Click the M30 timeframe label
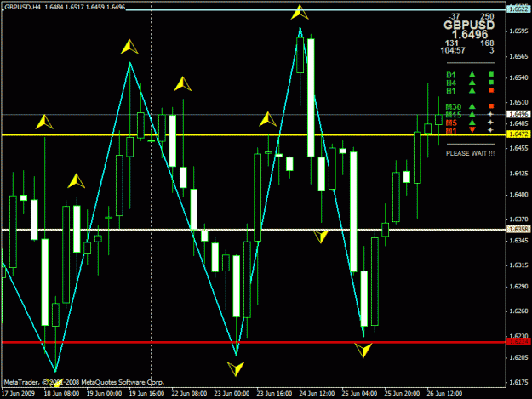532x399 pixels. pos(454,107)
